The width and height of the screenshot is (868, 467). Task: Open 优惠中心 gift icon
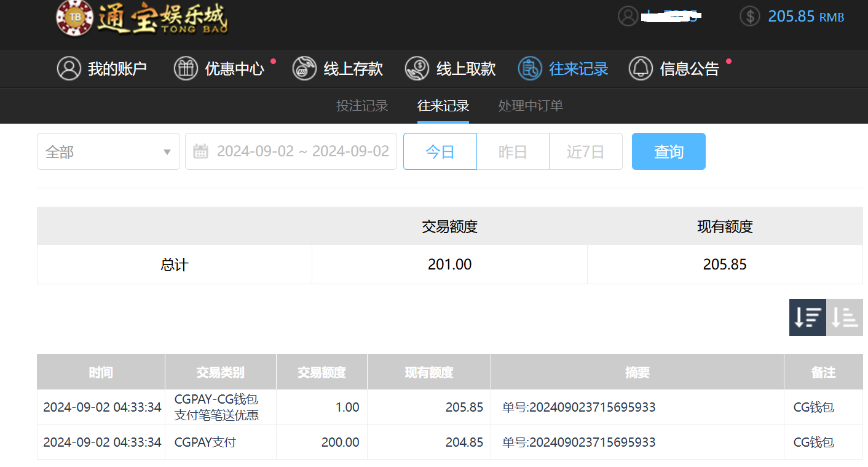[x=186, y=68]
